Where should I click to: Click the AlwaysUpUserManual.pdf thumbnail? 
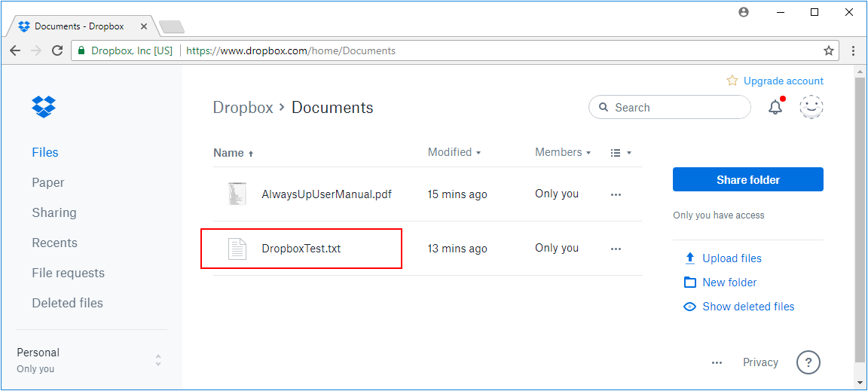pyautogui.click(x=237, y=194)
